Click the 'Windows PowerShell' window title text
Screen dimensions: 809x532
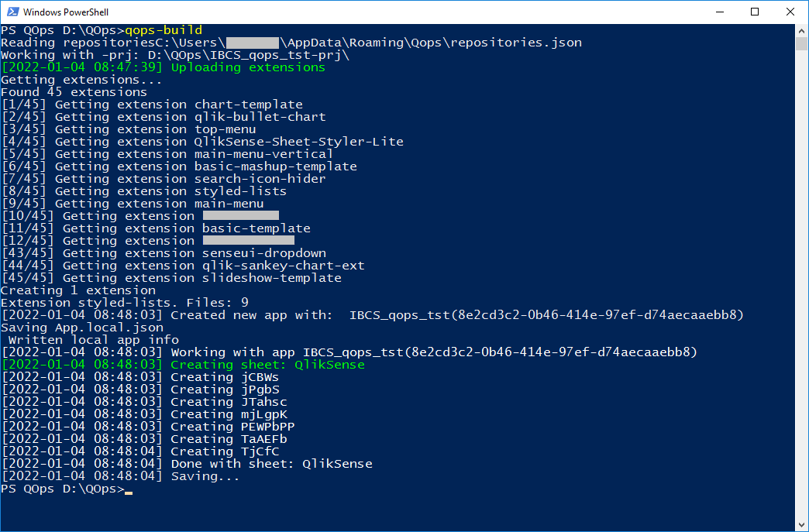pos(66,12)
